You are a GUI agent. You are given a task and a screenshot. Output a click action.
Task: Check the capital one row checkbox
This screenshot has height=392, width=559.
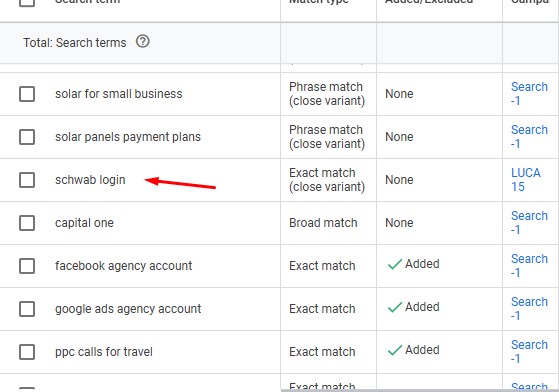click(27, 223)
